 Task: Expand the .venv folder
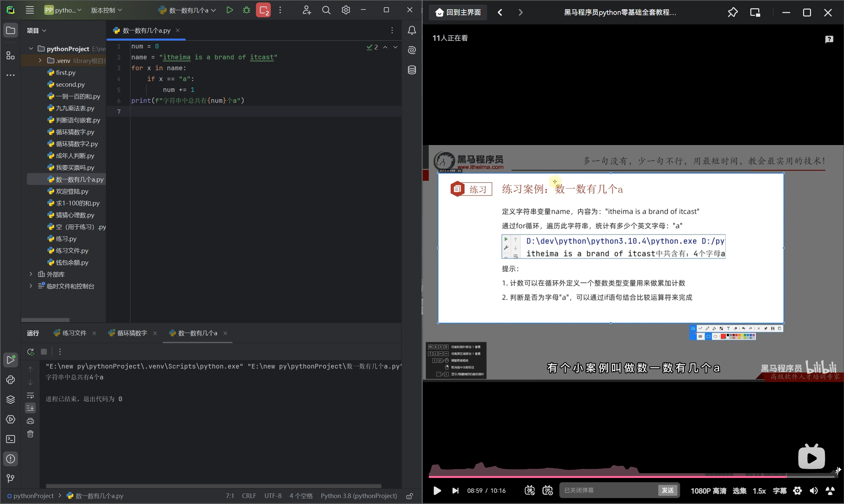[40, 60]
